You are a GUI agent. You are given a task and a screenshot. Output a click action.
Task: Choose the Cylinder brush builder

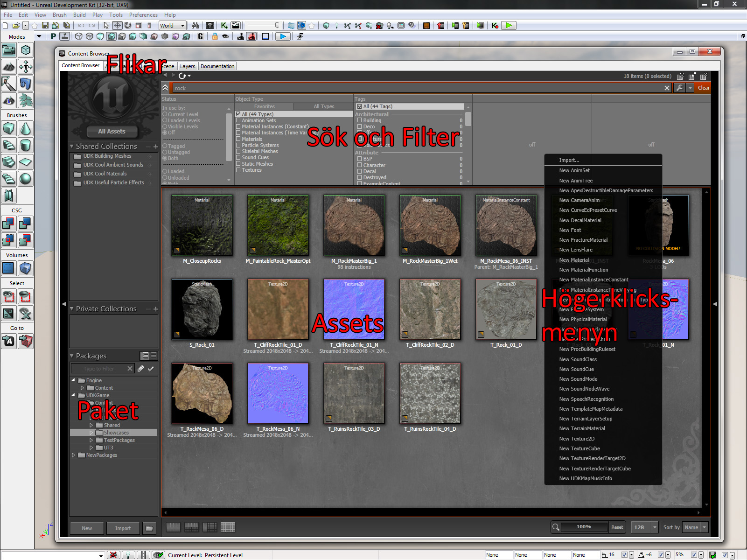click(26, 145)
